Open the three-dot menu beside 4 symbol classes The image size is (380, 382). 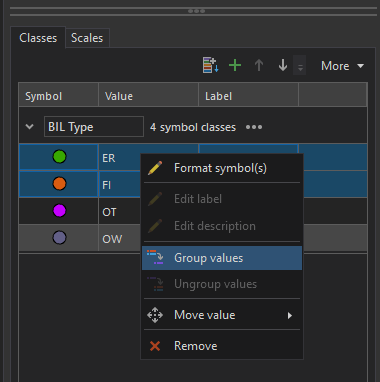pyautogui.click(x=254, y=127)
